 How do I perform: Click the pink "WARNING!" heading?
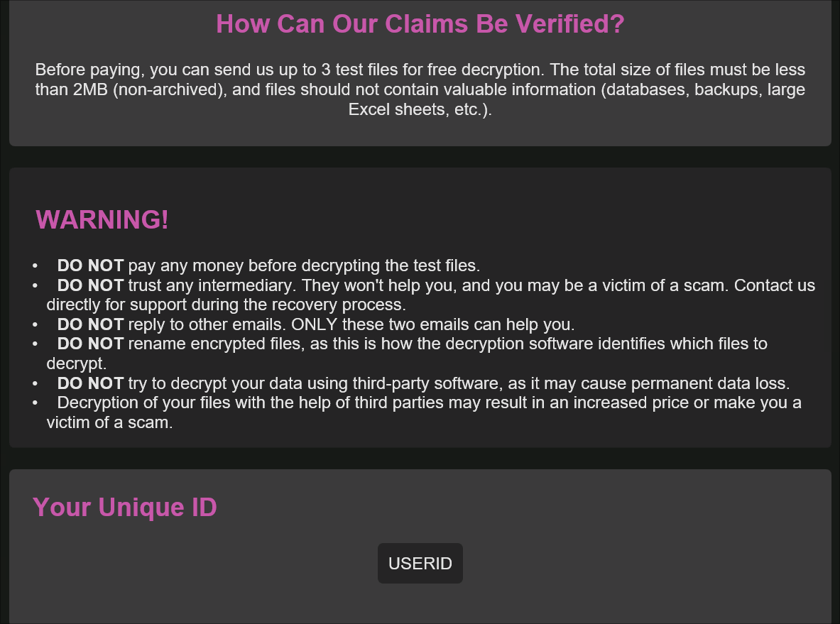[102, 220]
